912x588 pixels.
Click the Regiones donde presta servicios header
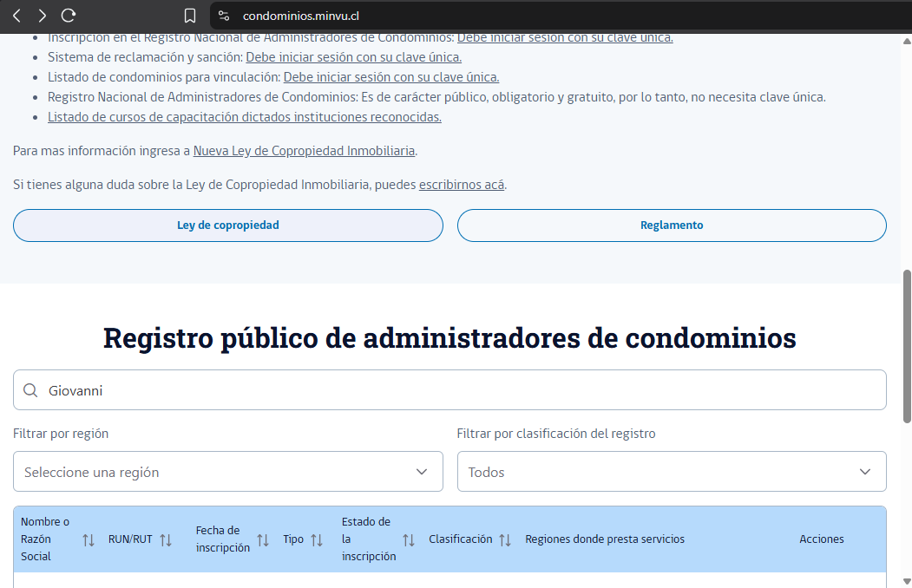click(x=605, y=539)
